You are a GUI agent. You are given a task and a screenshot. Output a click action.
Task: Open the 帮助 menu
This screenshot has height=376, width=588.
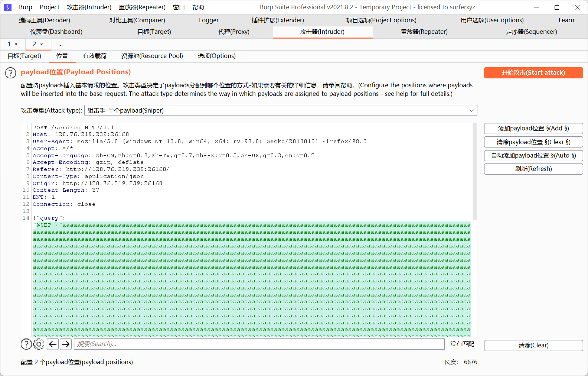[198, 7]
